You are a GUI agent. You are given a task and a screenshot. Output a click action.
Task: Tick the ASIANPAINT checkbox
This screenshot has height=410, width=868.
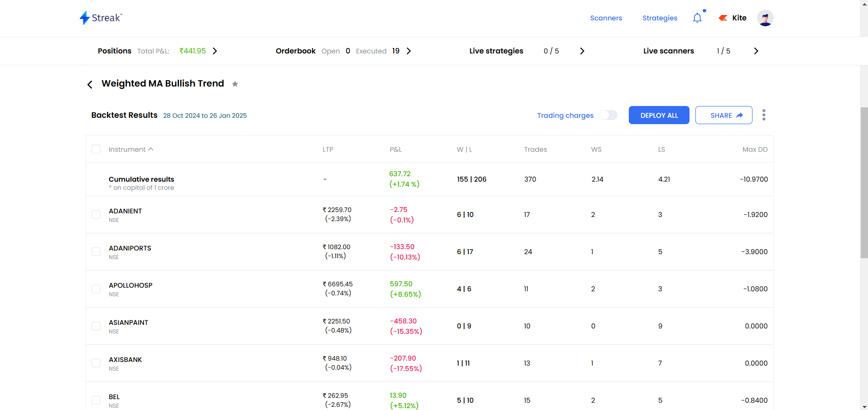click(x=96, y=326)
